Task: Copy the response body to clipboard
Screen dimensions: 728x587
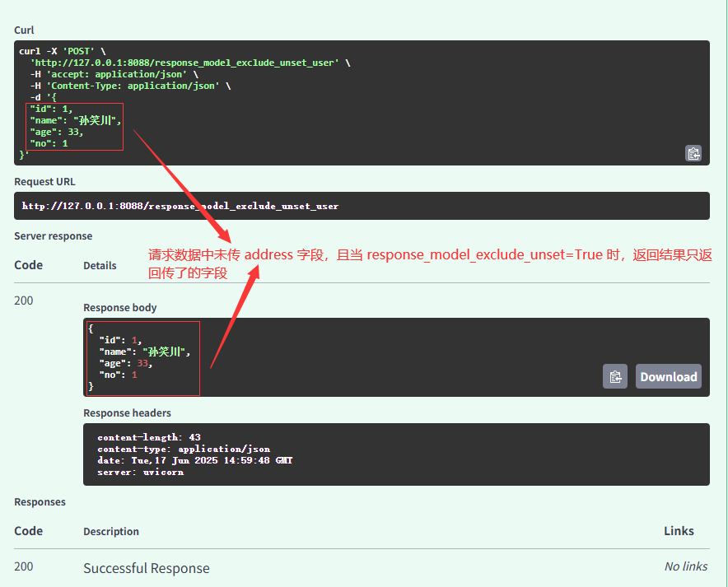Action: tap(615, 376)
